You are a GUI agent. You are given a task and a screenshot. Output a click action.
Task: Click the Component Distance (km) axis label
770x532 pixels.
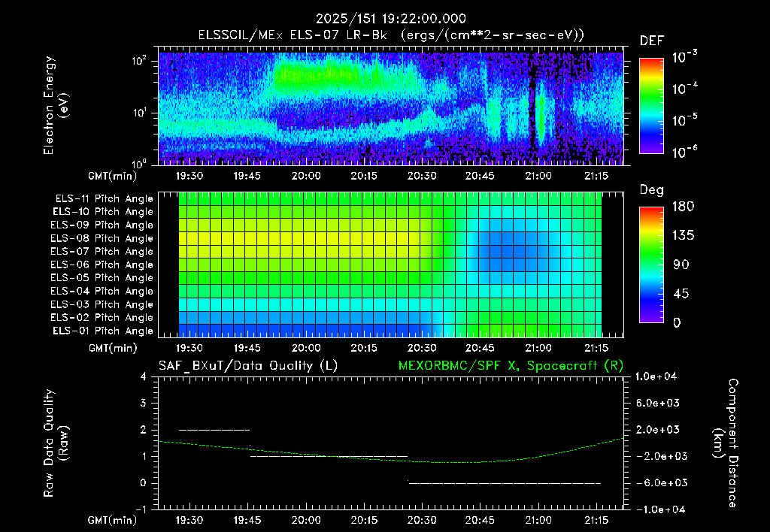[x=726, y=443]
